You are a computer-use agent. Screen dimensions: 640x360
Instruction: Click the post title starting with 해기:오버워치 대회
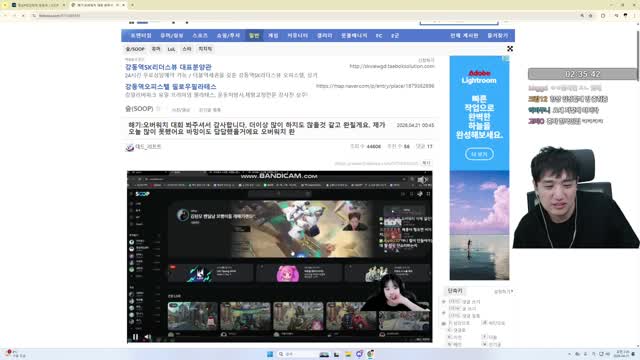[257, 128]
